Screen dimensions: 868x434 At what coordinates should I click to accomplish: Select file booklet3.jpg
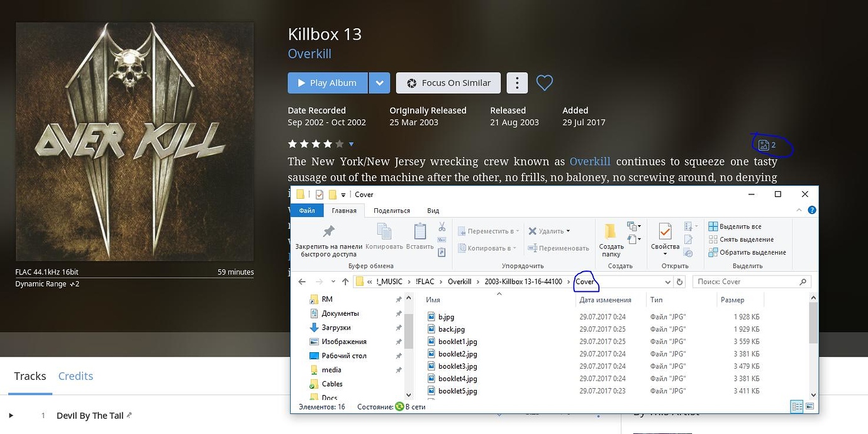coord(457,366)
